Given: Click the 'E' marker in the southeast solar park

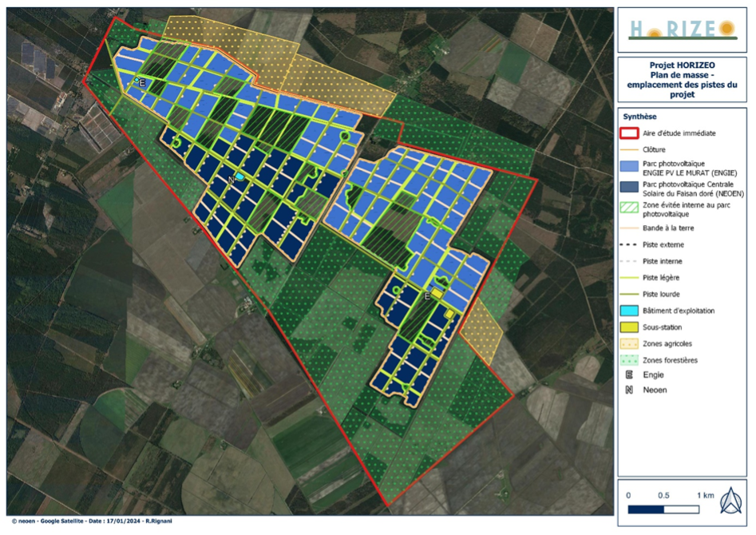Looking at the screenshot, I should pos(428,295).
